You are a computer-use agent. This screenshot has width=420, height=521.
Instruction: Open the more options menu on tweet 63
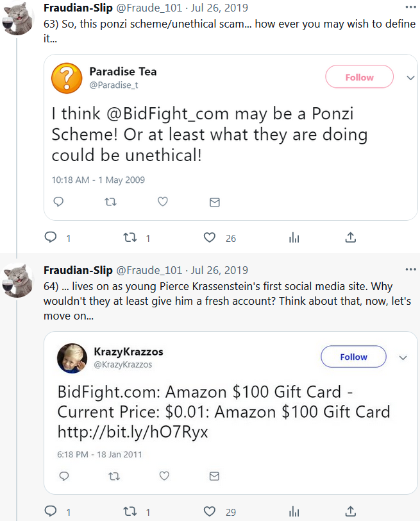pos(411,8)
